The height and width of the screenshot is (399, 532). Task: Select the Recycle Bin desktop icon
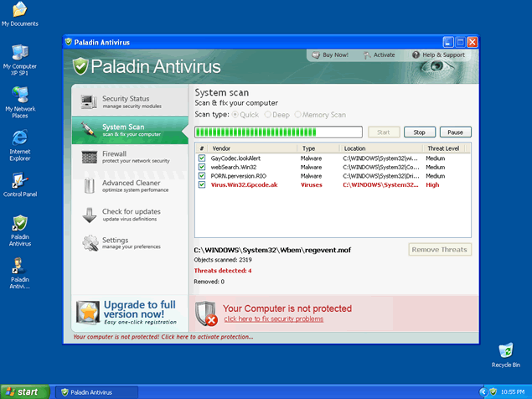[x=505, y=354]
